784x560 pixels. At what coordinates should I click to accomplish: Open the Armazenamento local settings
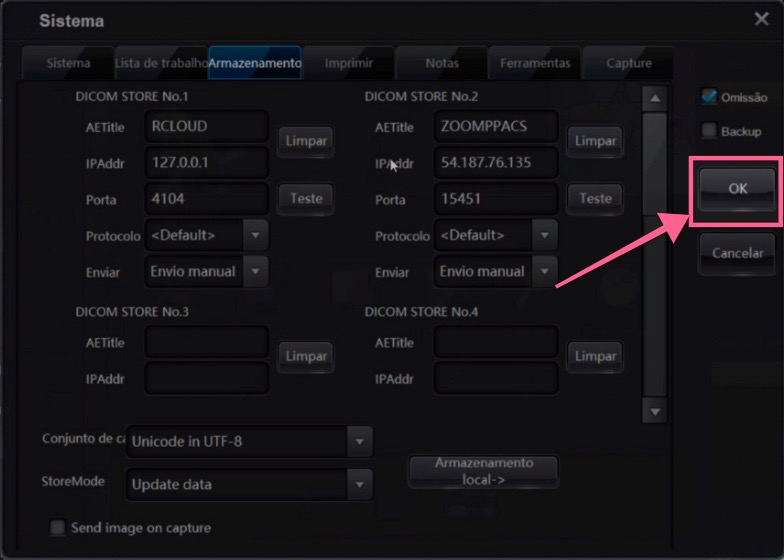483,471
